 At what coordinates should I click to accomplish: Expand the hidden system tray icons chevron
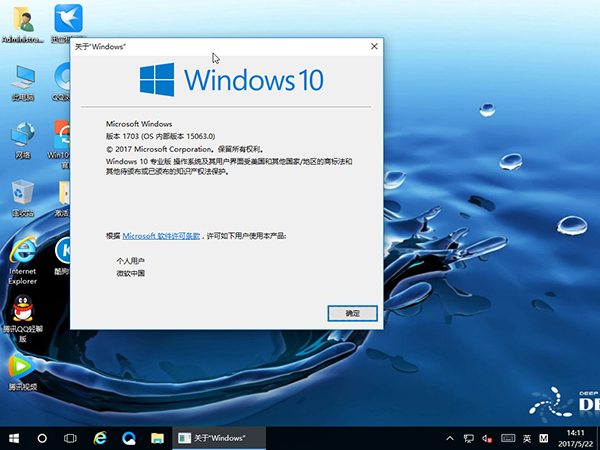click(x=448, y=438)
